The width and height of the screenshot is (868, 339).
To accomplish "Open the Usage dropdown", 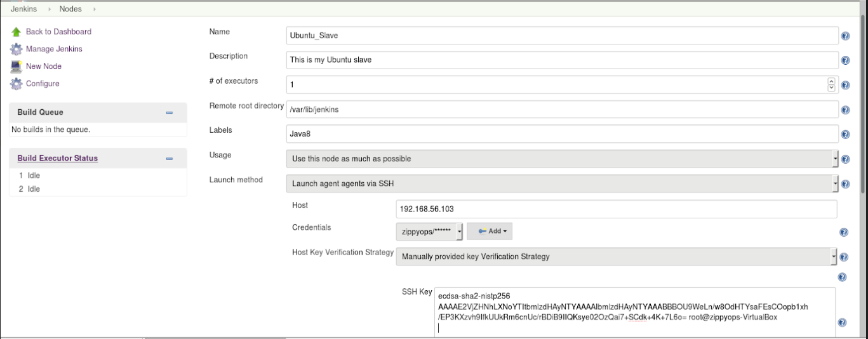I will pyautogui.click(x=563, y=159).
